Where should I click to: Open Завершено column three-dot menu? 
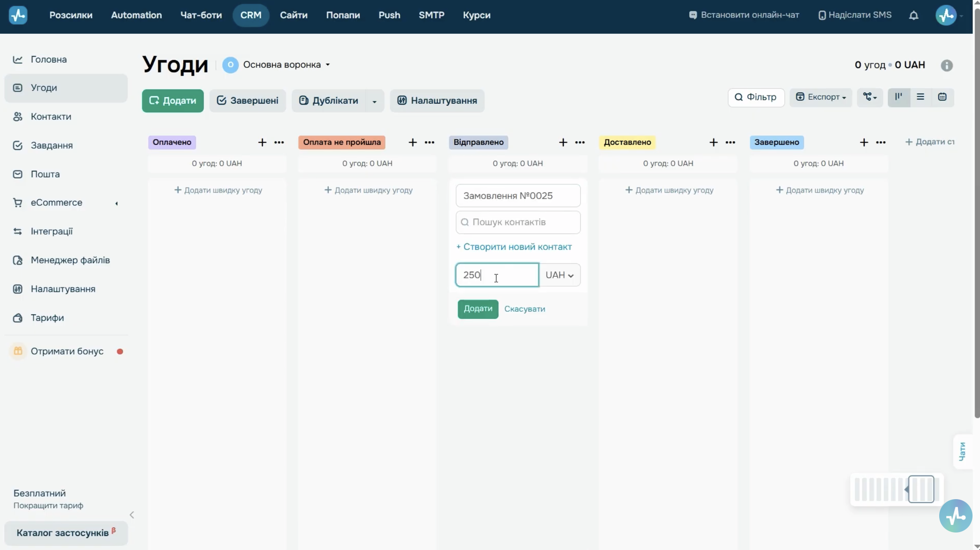(881, 142)
